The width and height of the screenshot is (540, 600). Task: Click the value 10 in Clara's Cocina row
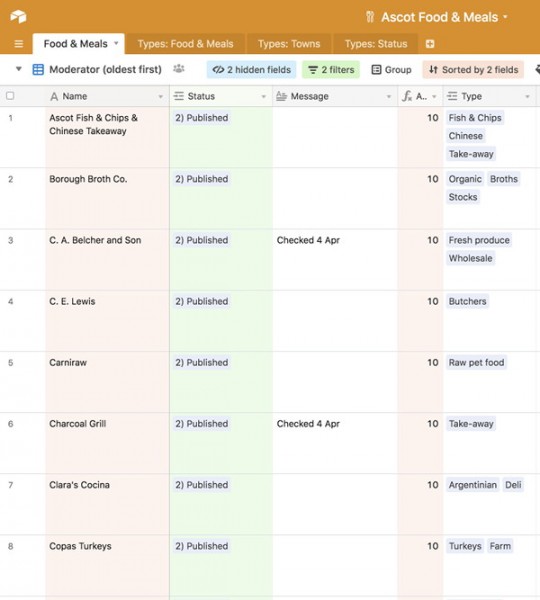[433, 485]
